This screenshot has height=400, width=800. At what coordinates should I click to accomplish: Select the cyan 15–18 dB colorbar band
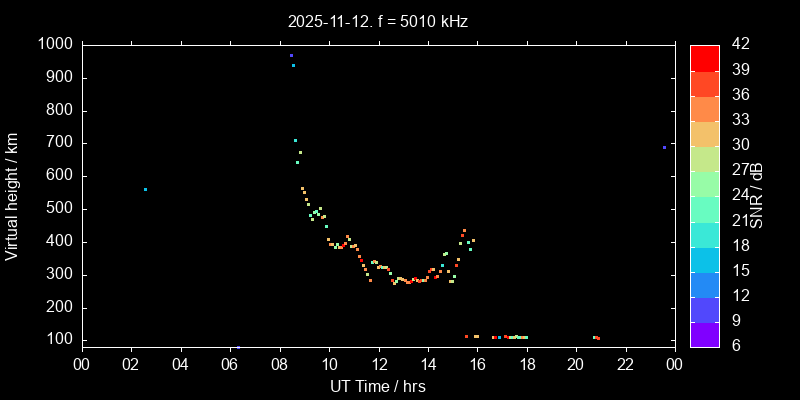705,259
